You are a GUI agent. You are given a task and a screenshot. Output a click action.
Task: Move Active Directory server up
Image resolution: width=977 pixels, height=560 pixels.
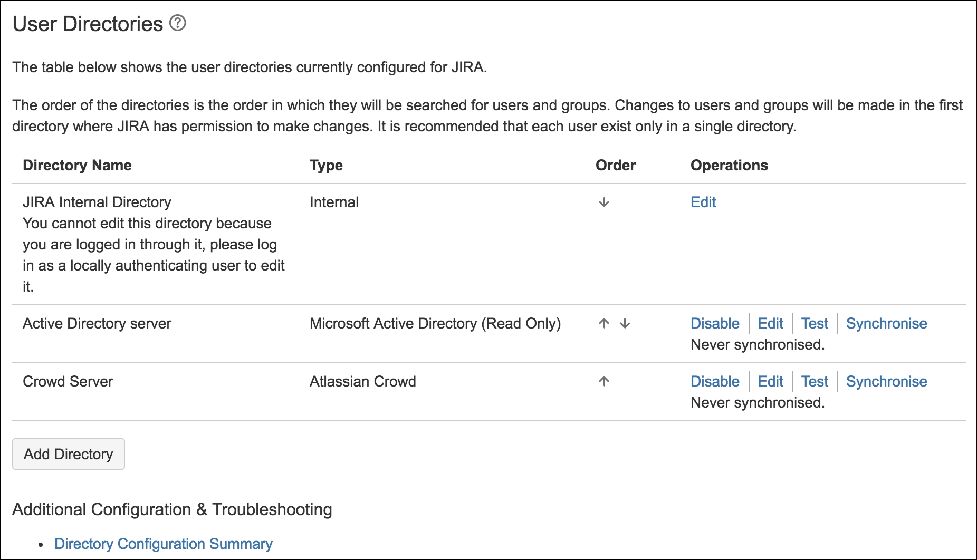[604, 323]
